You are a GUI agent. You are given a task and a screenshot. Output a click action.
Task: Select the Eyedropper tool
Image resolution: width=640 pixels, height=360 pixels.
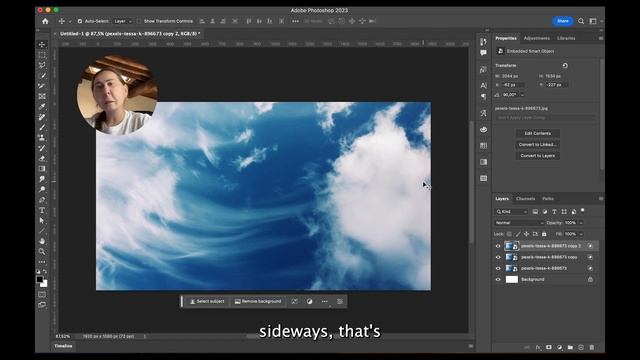point(42,107)
